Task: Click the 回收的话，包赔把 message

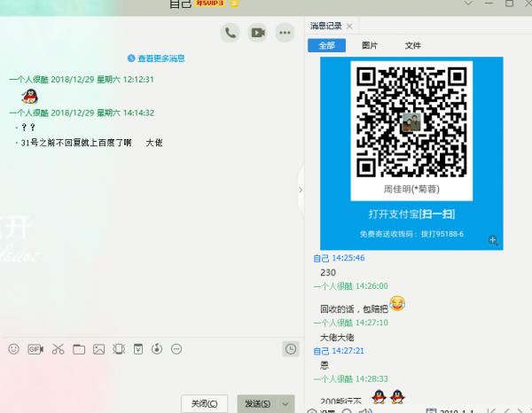Action: click(x=354, y=309)
